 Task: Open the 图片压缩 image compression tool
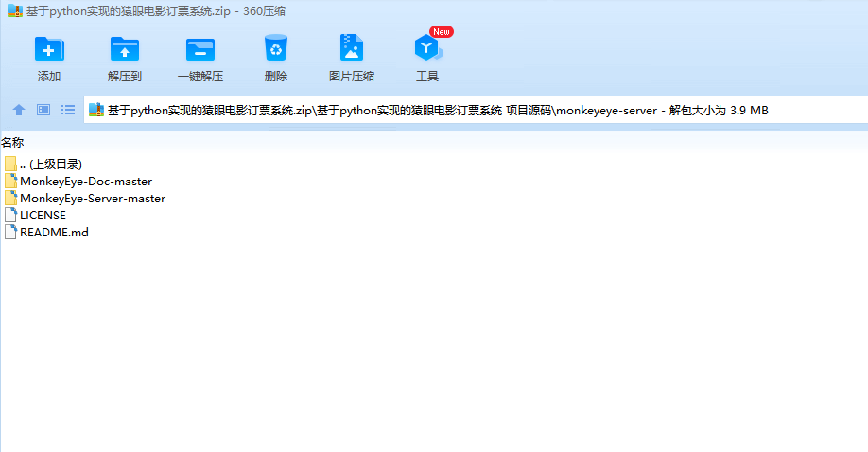(x=352, y=47)
